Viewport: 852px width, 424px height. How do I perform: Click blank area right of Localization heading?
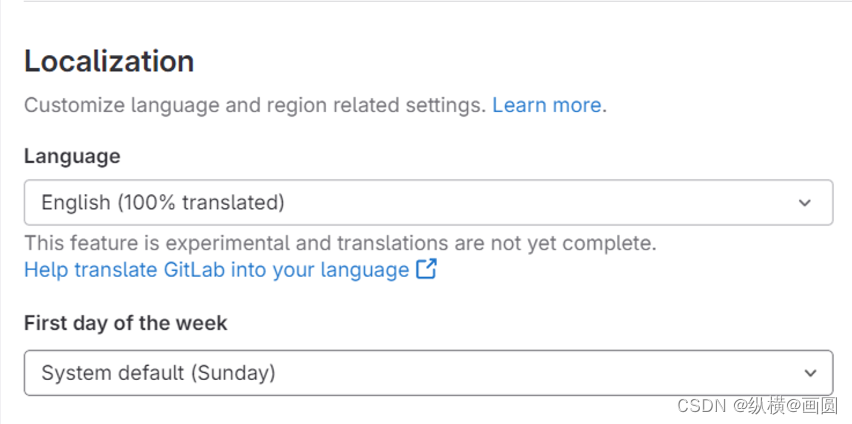pos(516,61)
